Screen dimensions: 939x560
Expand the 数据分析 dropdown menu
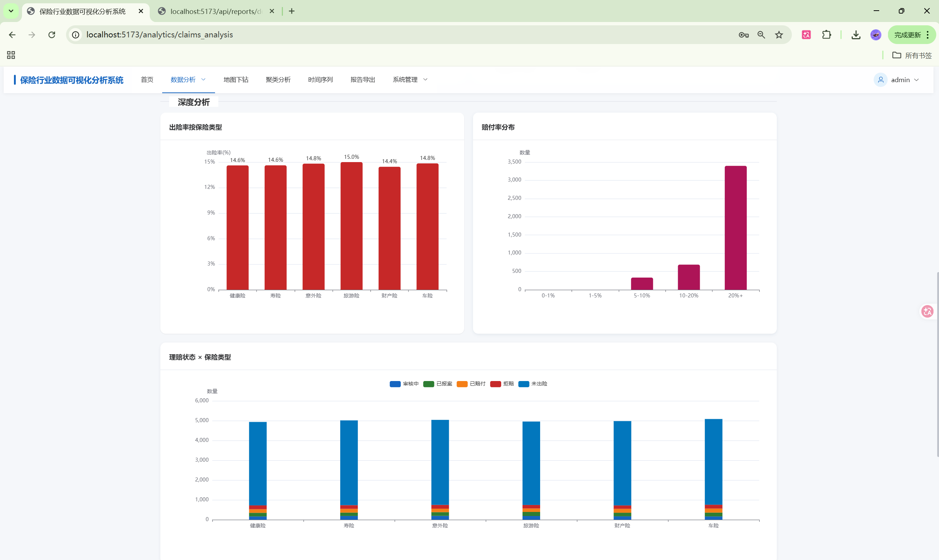pyautogui.click(x=188, y=80)
